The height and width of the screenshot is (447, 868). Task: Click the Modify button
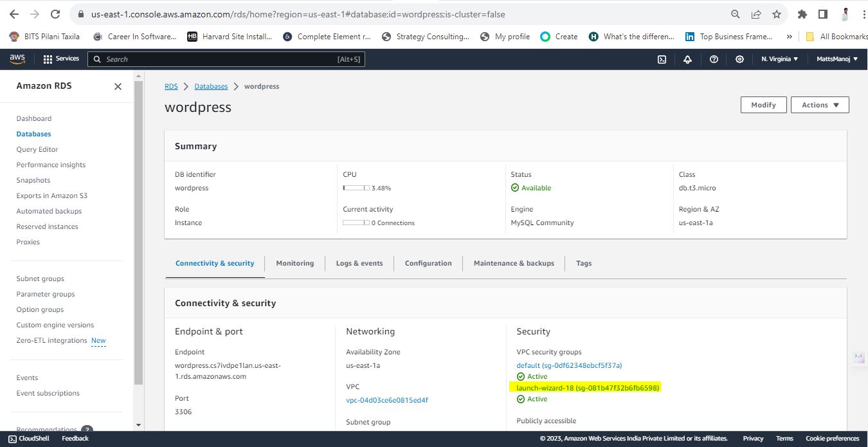click(x=764, y=105)
